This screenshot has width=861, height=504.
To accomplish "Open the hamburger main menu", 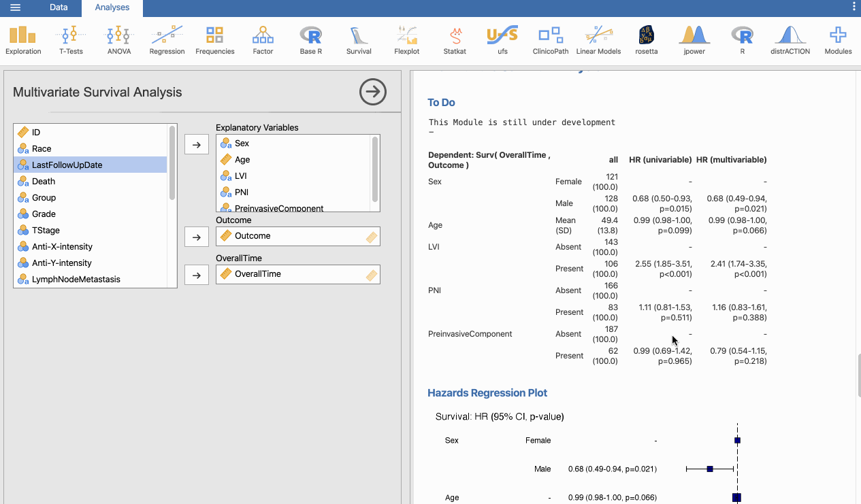I will [x=15, y=7].
